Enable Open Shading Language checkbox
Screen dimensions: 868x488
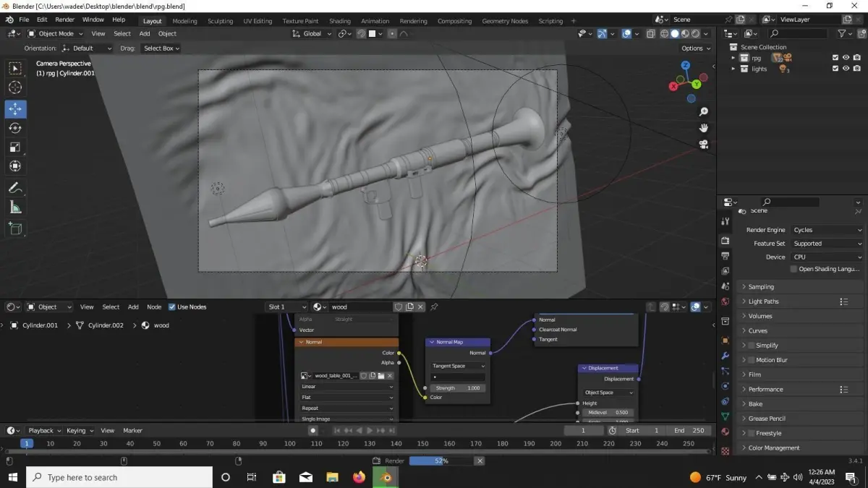793,269
